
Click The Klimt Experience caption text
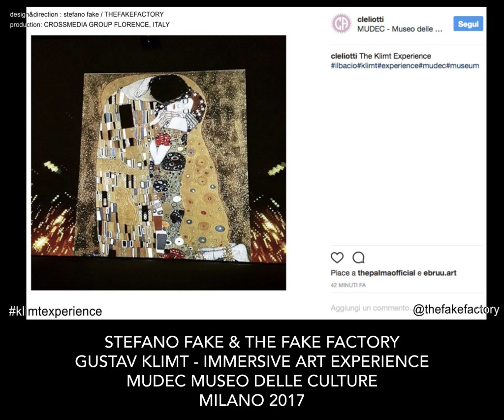395,56
